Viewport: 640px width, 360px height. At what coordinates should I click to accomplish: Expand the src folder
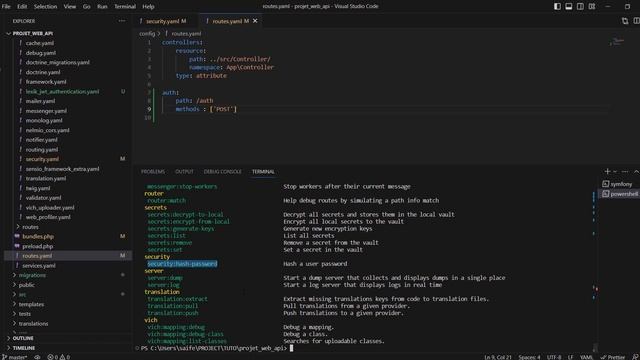click(22, 294)
